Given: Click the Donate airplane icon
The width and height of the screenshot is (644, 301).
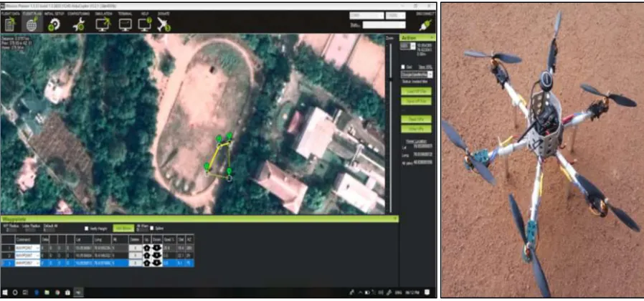Looking at the screenshot, I should [164, 25].
